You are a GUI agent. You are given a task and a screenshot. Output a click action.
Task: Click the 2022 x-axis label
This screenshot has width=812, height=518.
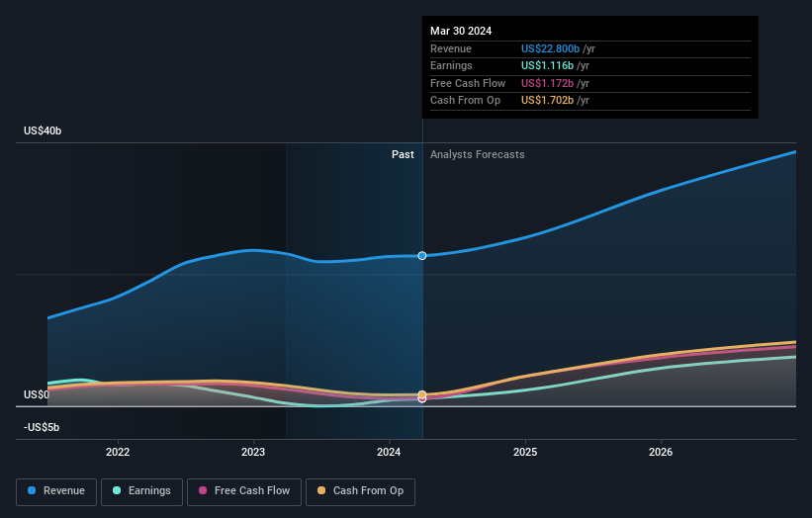[x=118, y=452]
